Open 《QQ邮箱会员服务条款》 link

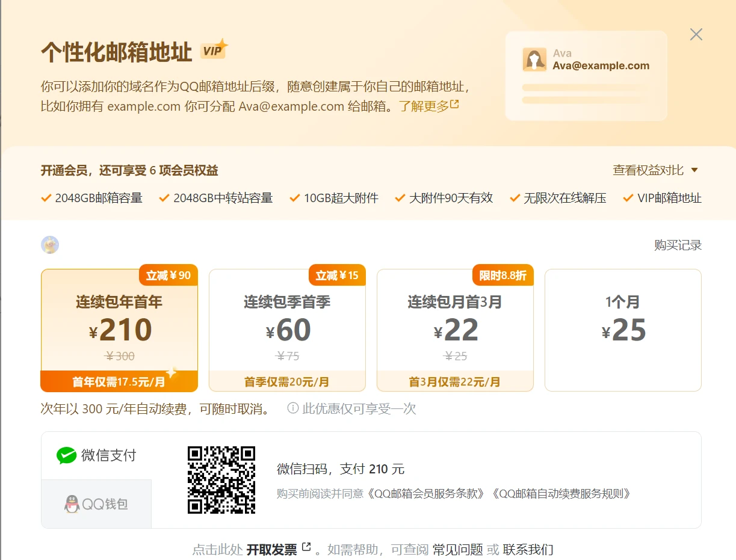425,494
